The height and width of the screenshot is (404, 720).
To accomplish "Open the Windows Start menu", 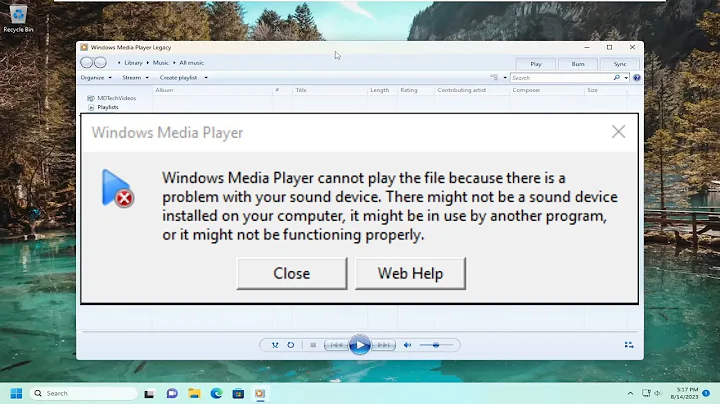I will (16, 393).
